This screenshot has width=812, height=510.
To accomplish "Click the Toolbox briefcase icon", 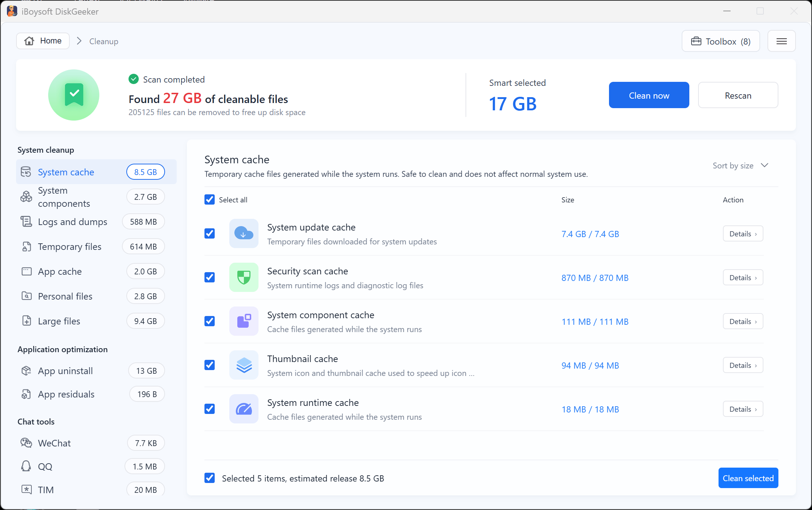I will pos(696,41).
